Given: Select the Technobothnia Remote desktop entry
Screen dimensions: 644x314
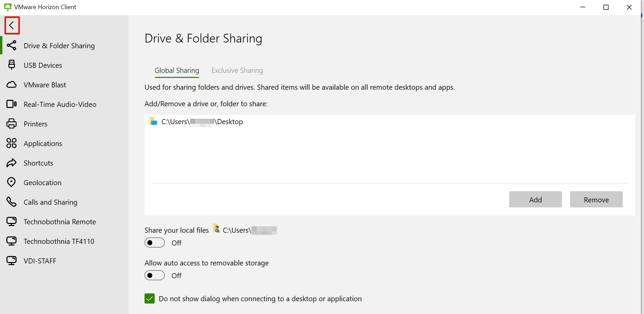Looking at the screenshot, I should click(x=64, y=222).
